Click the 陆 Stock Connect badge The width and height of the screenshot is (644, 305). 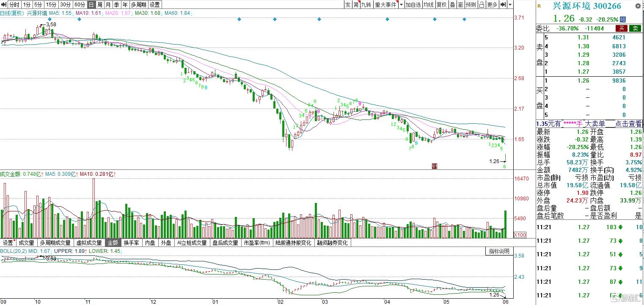[x=623, y=19]
